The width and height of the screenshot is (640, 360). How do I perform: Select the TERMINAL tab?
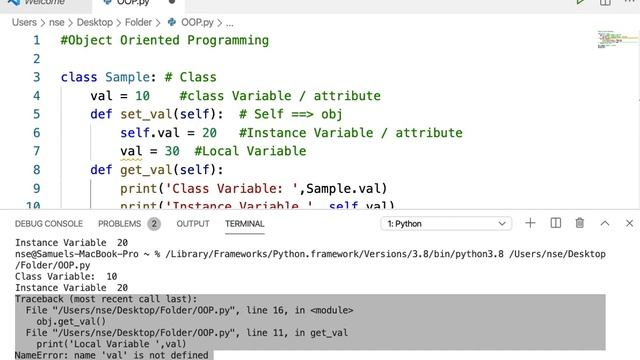point(245,224)
